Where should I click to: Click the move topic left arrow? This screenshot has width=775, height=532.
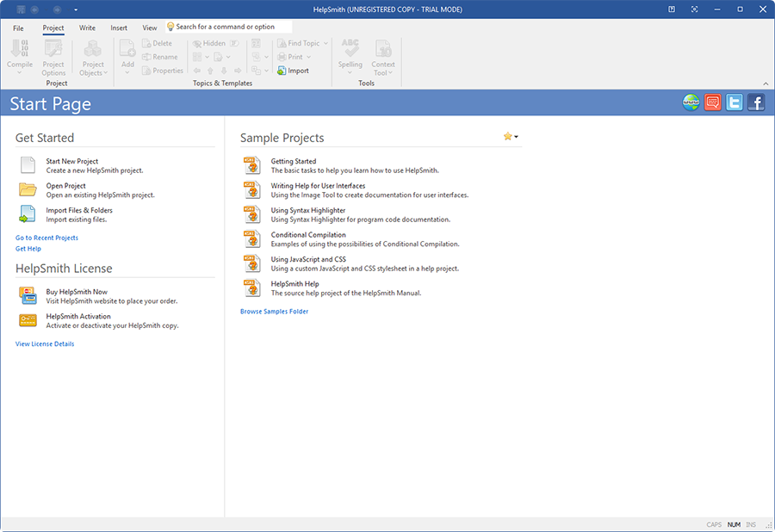coord(197,71)
